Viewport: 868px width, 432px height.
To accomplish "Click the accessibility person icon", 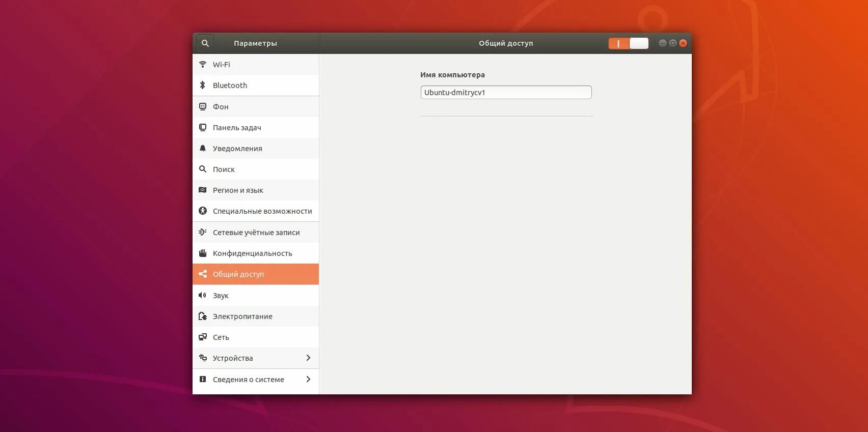I will (203, 211).
